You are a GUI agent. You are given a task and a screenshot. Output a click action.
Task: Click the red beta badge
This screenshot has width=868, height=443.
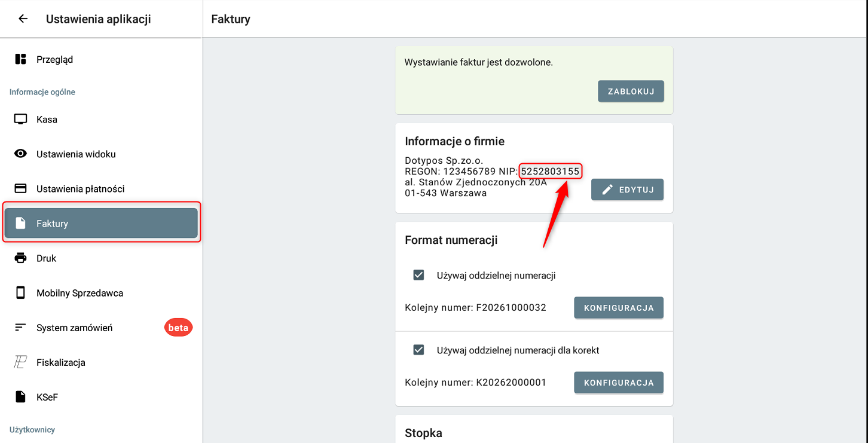coord(178,328)
